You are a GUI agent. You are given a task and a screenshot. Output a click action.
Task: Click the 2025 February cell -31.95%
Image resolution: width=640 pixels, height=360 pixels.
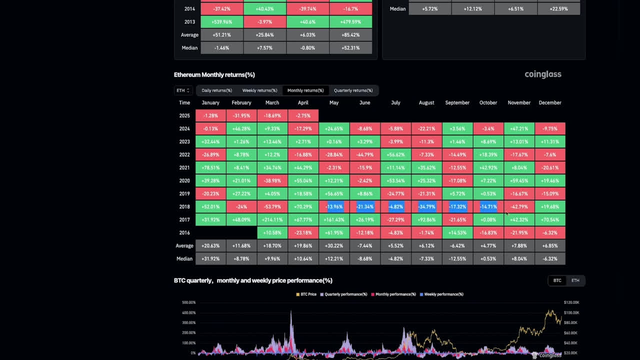[x=241, y=116]
